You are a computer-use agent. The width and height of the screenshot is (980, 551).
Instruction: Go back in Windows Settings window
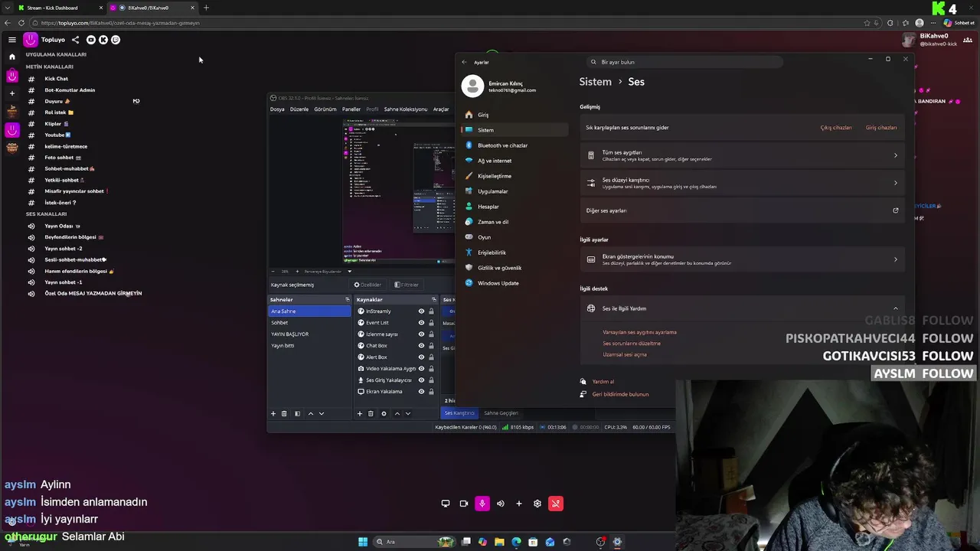pyautogui.click(x=464, y=62)
